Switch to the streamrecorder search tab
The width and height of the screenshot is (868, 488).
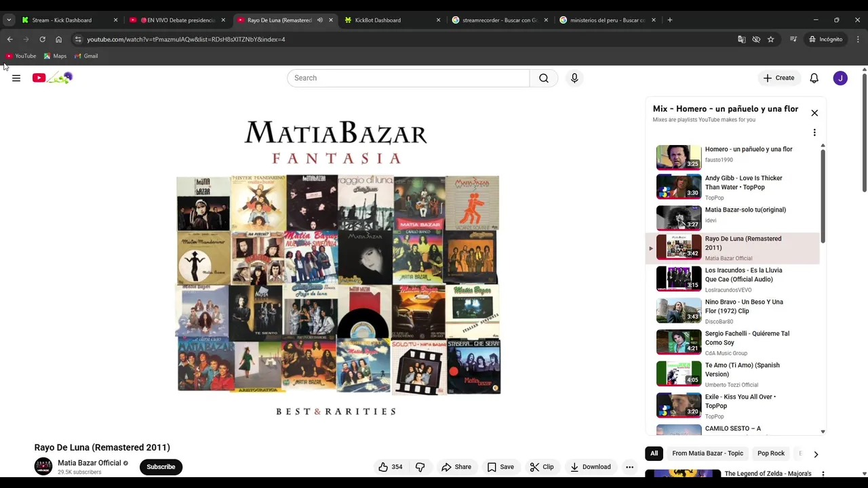coord(500,20)
